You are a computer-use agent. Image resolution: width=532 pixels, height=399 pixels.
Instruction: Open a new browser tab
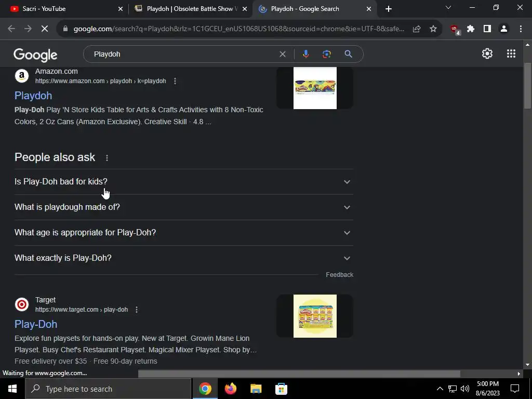click(x=389, y=9)
